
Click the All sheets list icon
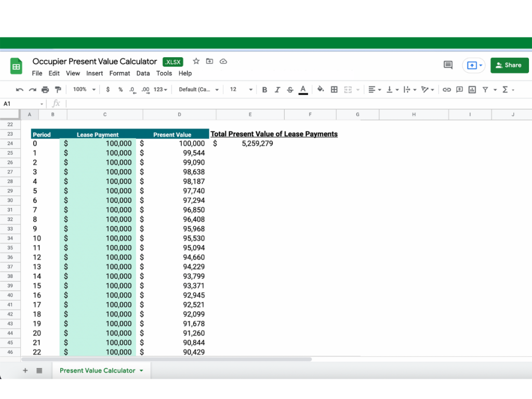tap(39, 370)
